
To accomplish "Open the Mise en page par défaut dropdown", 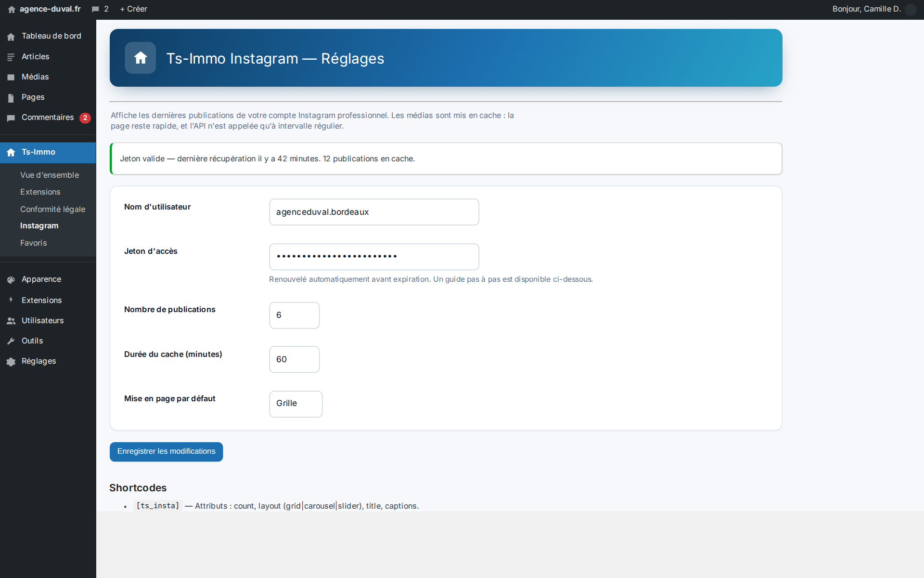I will click(296, 404).
